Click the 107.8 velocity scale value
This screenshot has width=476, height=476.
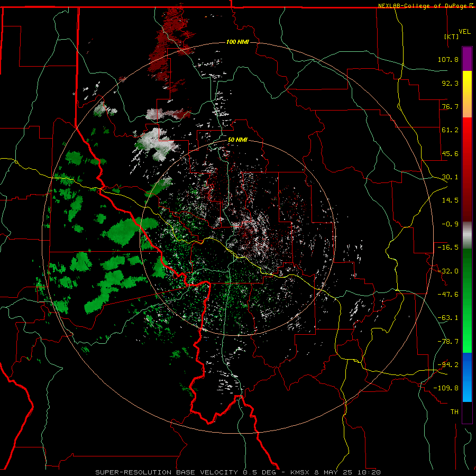448,59
